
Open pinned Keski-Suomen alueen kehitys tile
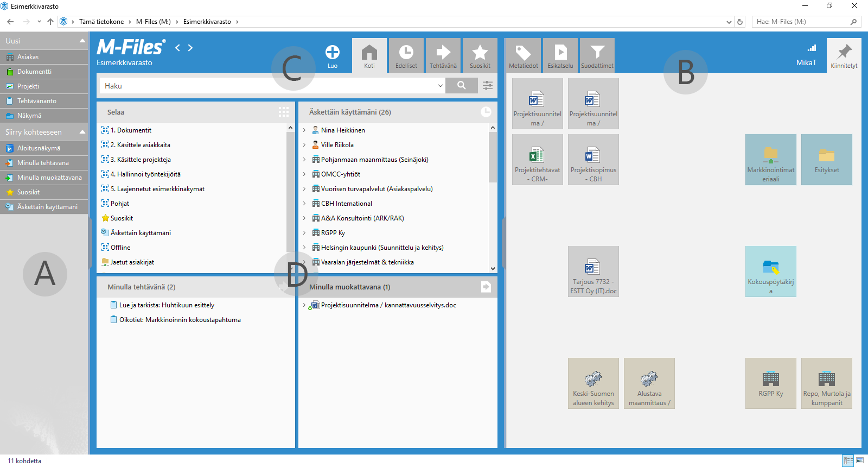(593, 383)
